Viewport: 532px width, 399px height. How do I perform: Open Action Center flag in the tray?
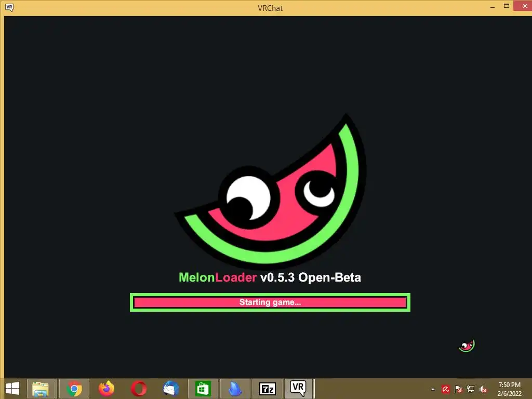pyautogui.click(x=458, y=389)
